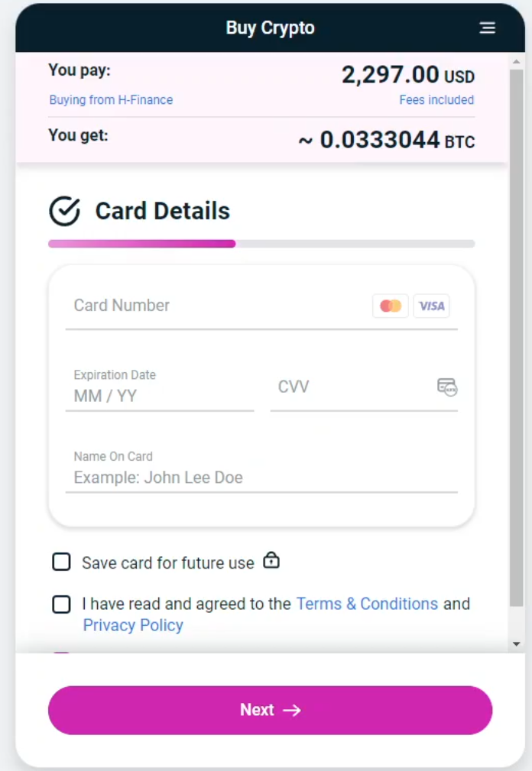Open the Privacy Policy link

pyautogui.click(x=133, y=625)
